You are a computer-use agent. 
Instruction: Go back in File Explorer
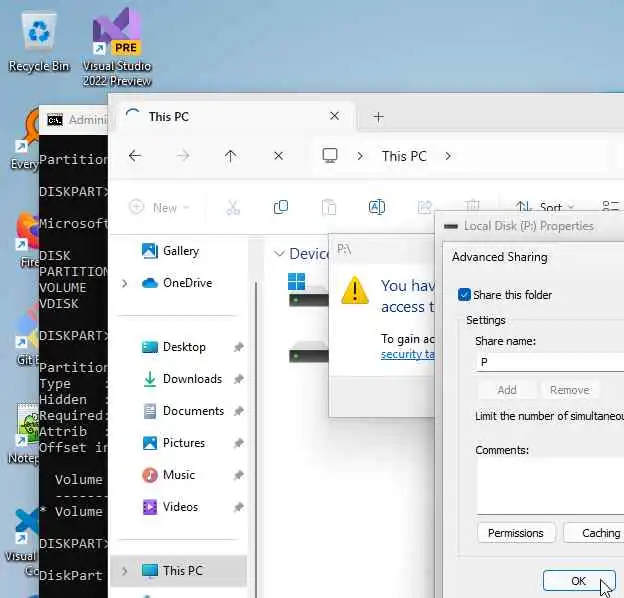point(135,156)
